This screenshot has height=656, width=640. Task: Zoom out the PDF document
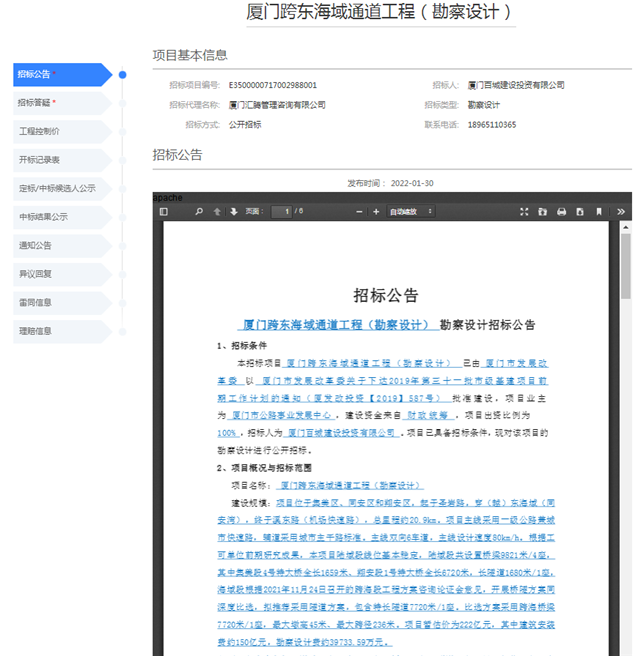click(x=359, y=212)
